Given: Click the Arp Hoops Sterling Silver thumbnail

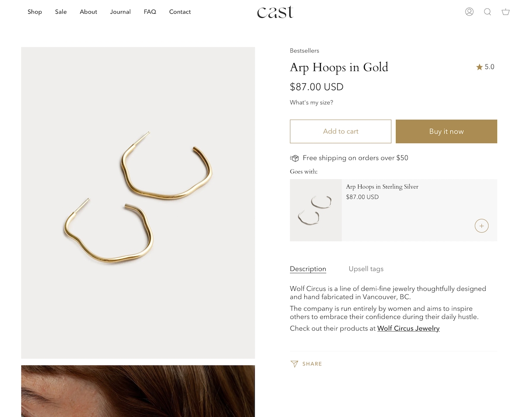Looking at the screenshot, I should click(x=316, y=210).
